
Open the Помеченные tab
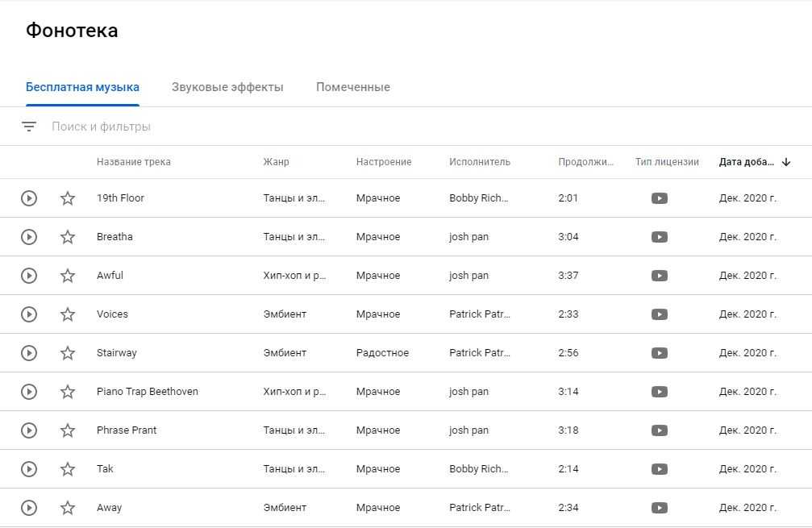coord(353,87)
